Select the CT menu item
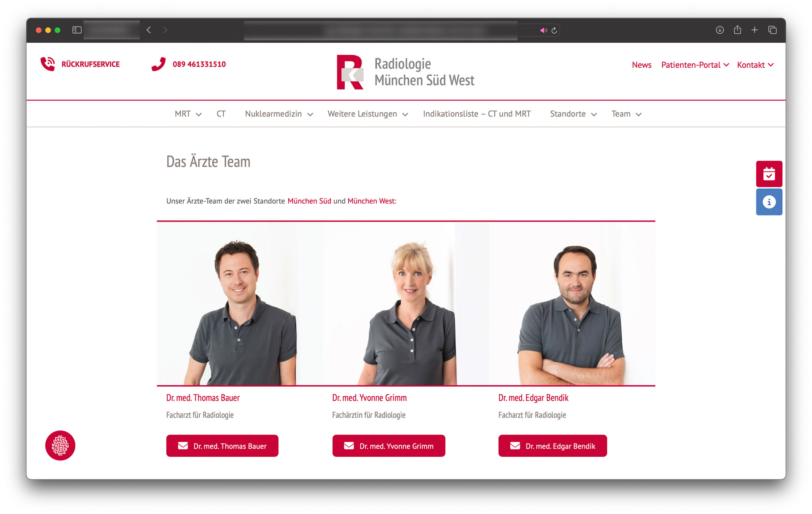This screenshot has height=514, width=812. (221, 114)
